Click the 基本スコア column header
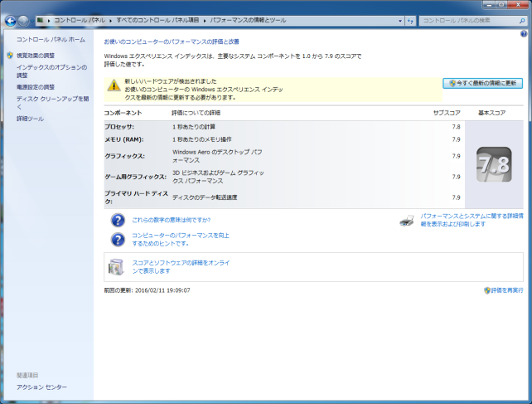 (x=492, y=113)
